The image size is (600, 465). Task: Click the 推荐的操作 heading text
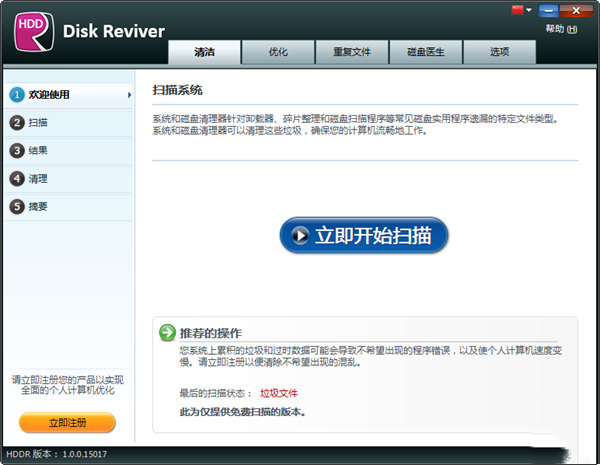click(x=211, y=333)
